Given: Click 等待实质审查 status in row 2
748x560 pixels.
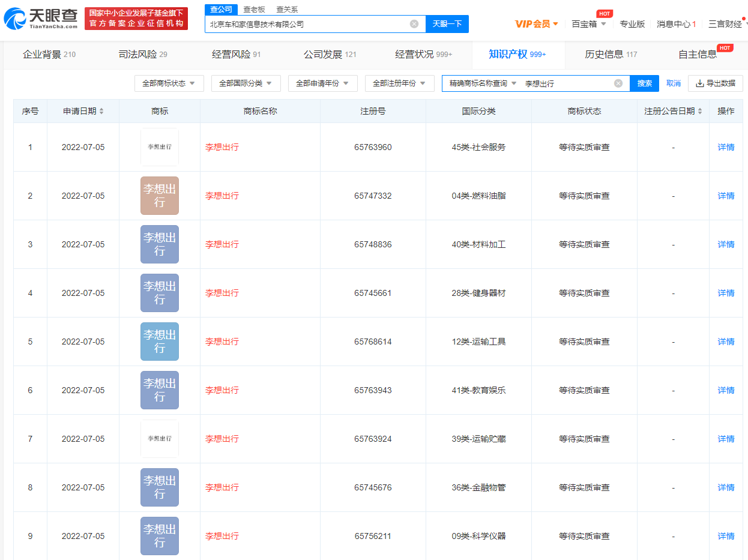Looking at the screenshot, I should 584,196.
